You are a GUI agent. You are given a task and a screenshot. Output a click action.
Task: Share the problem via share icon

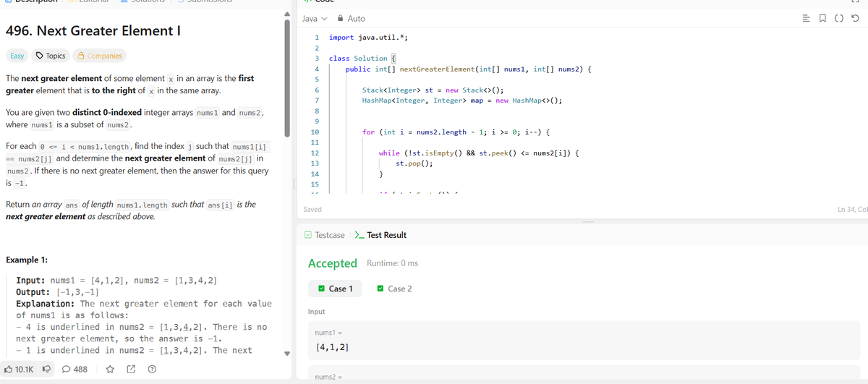tap(131, 369)
